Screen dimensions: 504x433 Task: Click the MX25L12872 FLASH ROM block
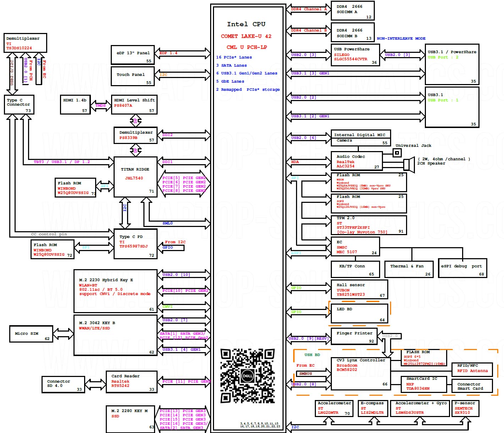pos(424,358)
